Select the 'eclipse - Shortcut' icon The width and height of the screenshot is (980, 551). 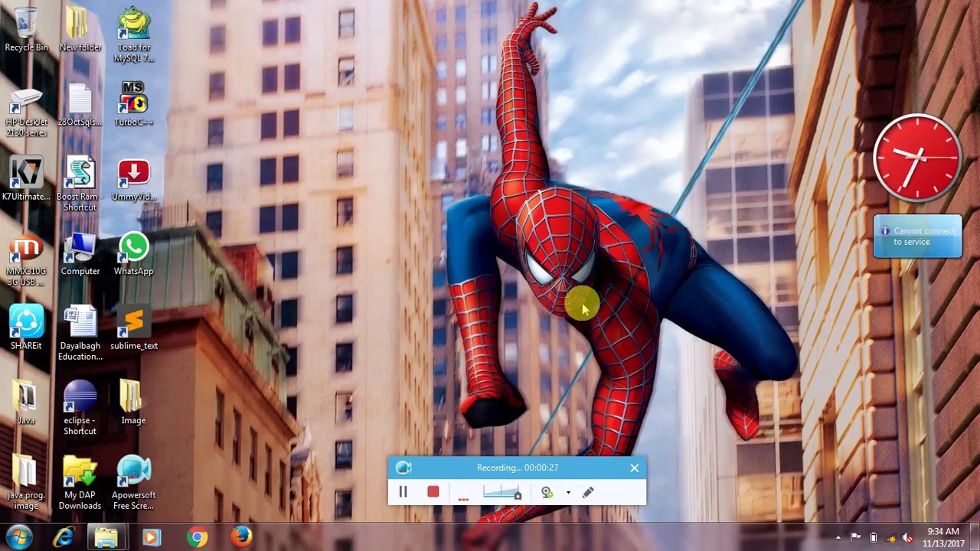coord(80,408)
